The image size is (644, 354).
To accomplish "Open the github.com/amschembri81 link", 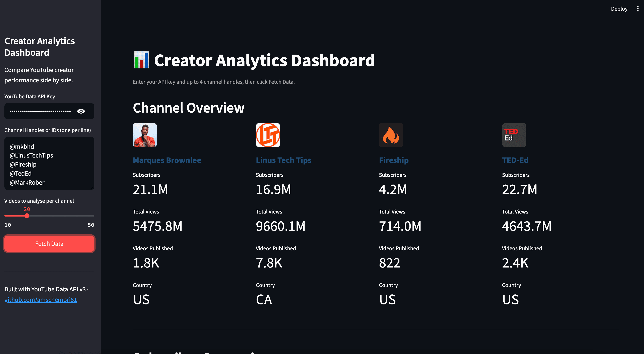I will coord(41,300).
